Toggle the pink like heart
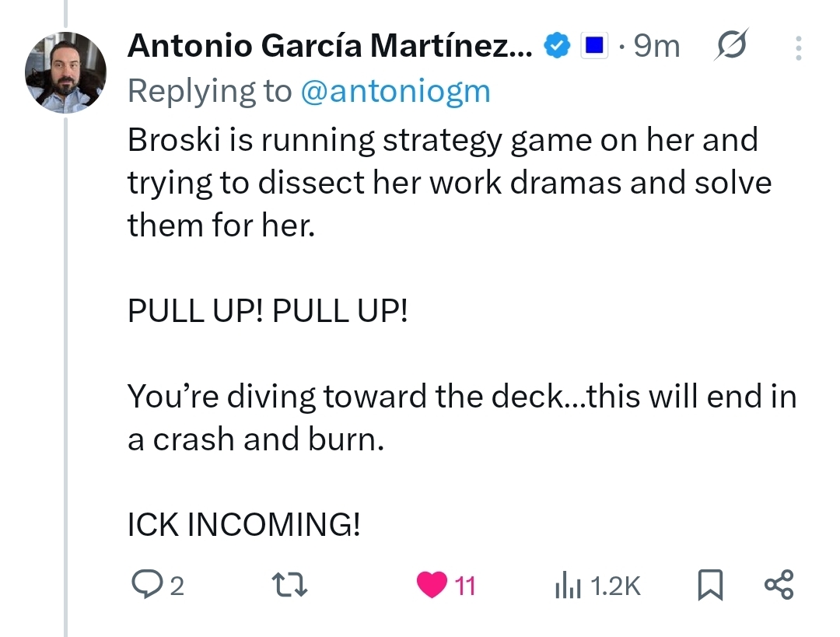Image resolution: width=840 pixels, height=637 pixels. coord(432,585)
